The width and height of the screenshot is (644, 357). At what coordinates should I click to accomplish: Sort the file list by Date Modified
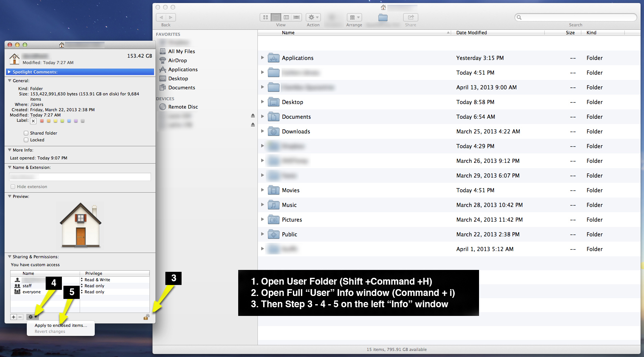tap(471, 33)
